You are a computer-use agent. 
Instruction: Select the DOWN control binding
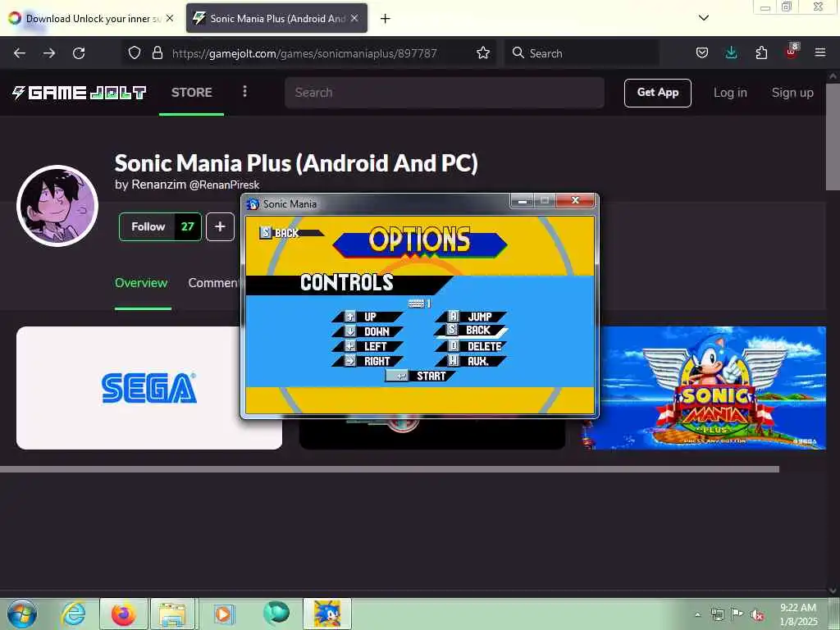pos(367,331)
